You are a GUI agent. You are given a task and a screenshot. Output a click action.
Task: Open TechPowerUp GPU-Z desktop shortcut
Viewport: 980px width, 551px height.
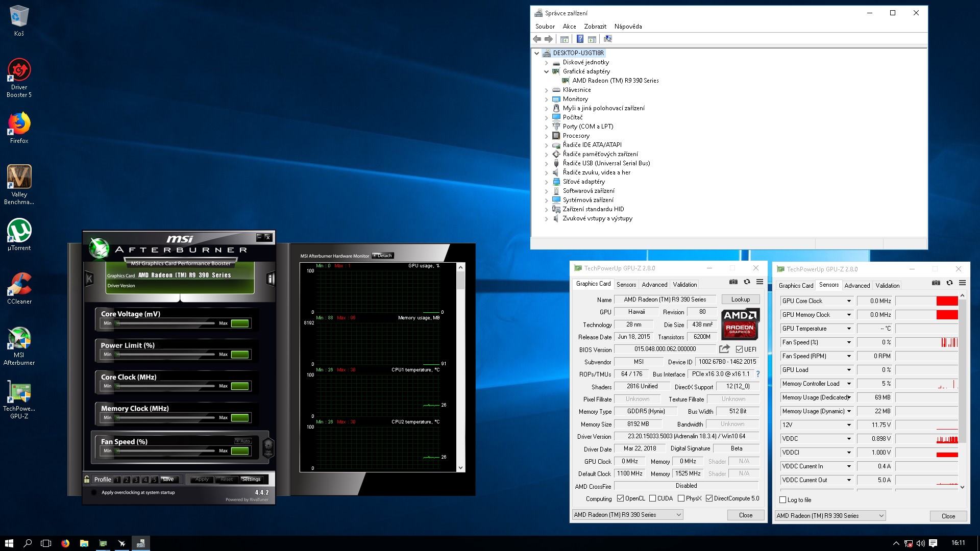[19, 400]
